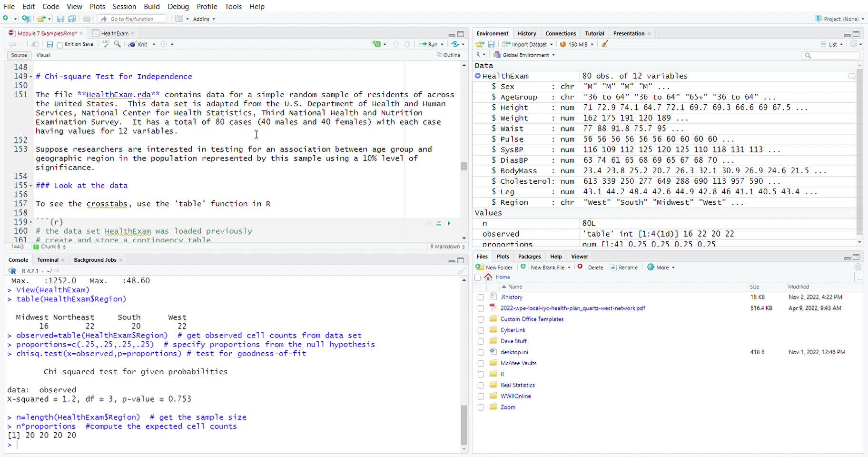Sort files by Name column header
The width and height of the screenshot is (868, 457).
[515, 287]
